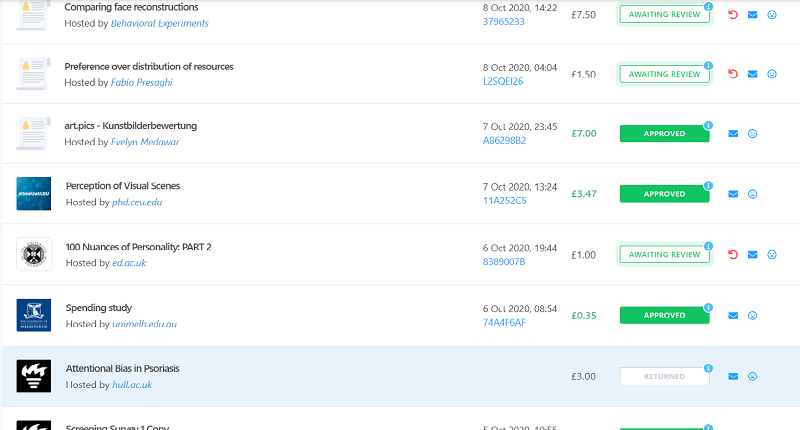The image size is (800, 430).
Task: Click face icon for Perception of Visual Scenes
Action: [753, 194]
